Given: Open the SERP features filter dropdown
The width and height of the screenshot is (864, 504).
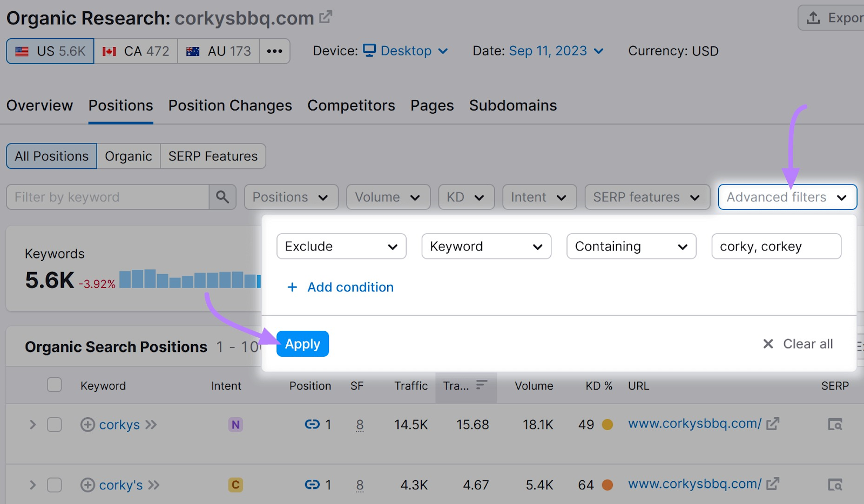Looking at the screenshot, I should tap(647, 197).
